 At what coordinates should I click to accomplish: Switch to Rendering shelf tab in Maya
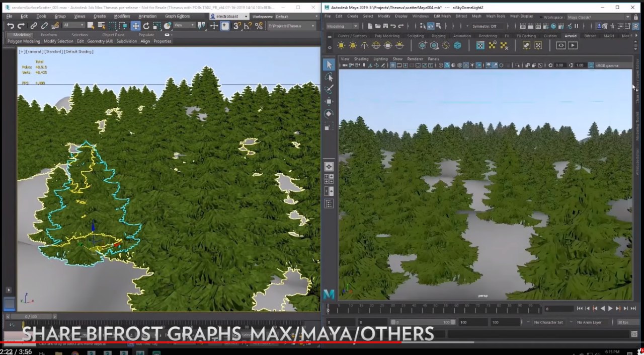click(488, 36)
